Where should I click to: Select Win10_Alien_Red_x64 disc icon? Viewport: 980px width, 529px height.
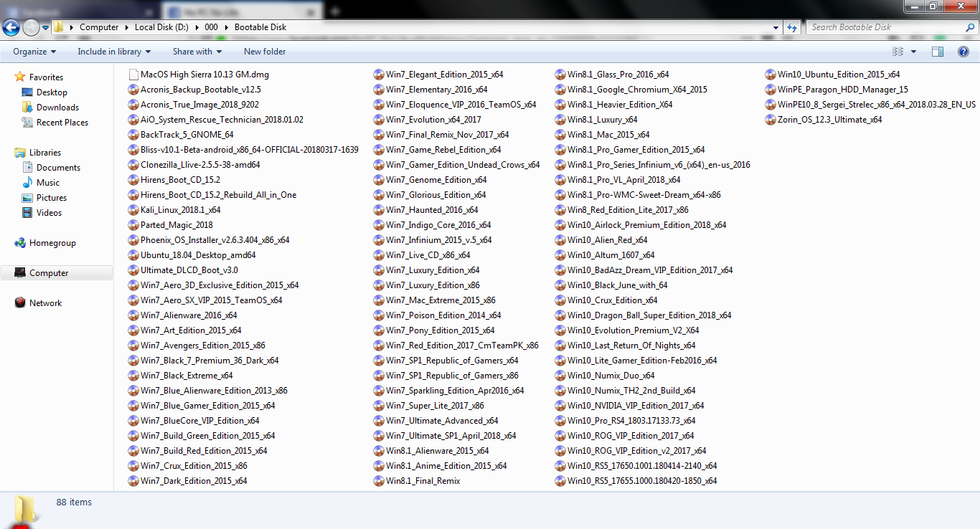tap(560, 240)
